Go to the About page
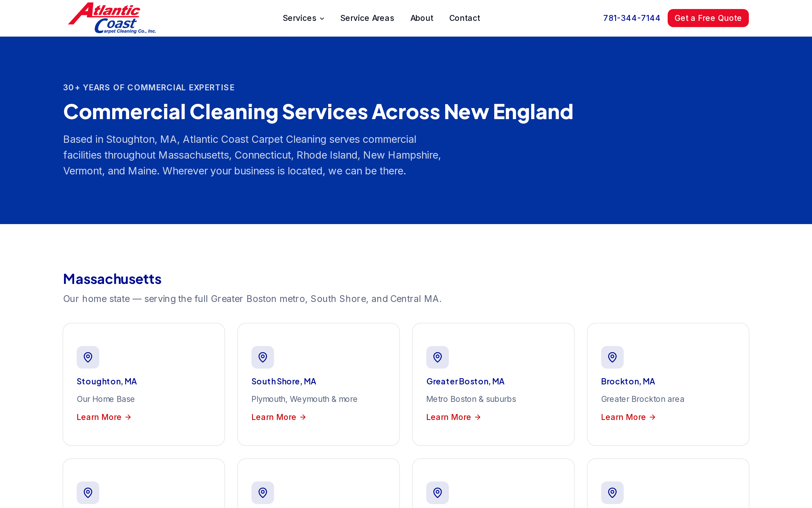Viewport: 812px width, 508px height. coord(422,18)
